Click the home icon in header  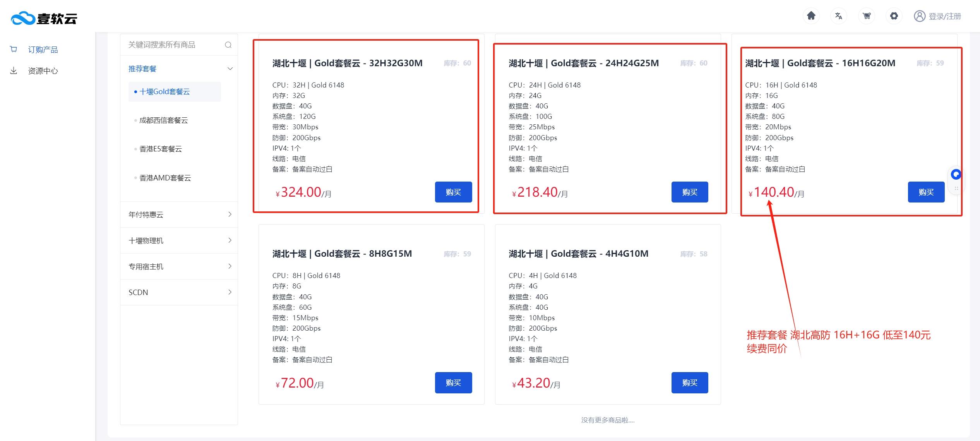coord(811,16)
